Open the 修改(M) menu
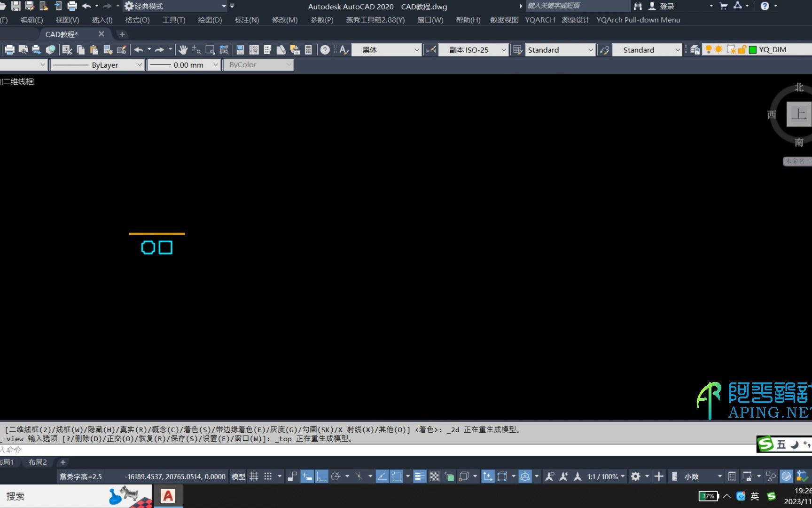 click(285, 20)
